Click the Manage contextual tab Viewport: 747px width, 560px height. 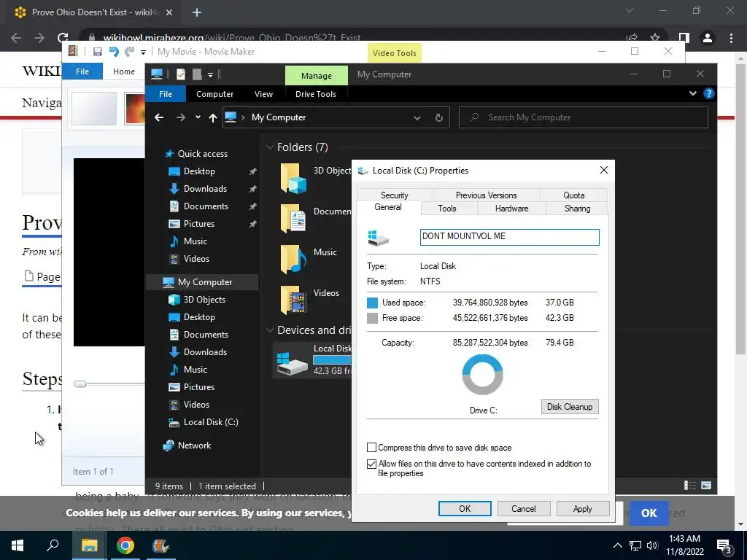click(x=317, y=76)
